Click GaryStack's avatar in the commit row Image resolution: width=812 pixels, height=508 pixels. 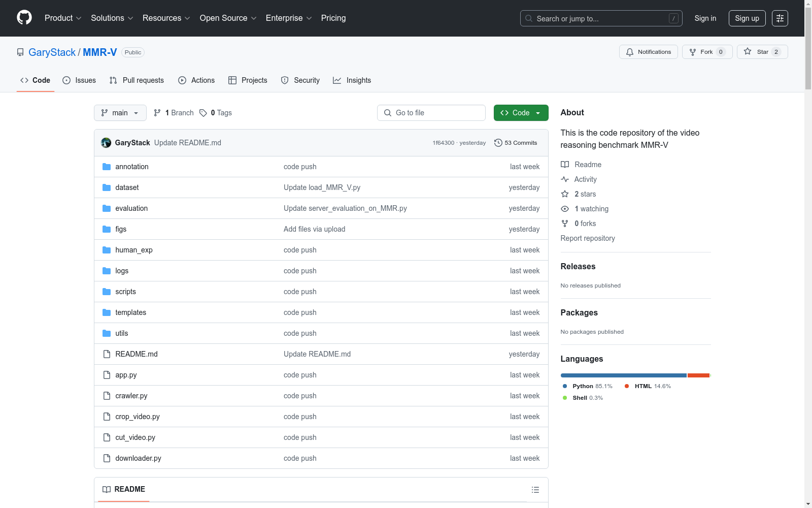[106, 143]
